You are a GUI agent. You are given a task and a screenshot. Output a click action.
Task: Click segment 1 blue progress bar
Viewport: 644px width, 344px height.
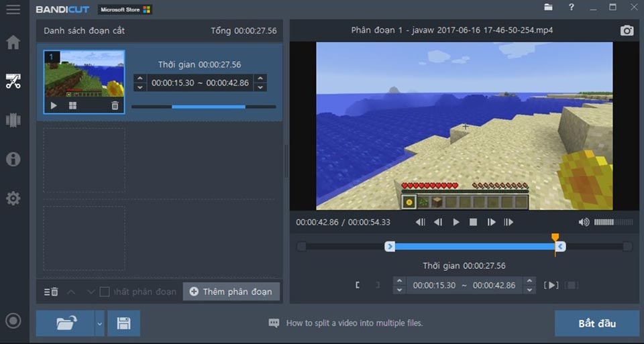pyautogui.click(x=209, y=107)
